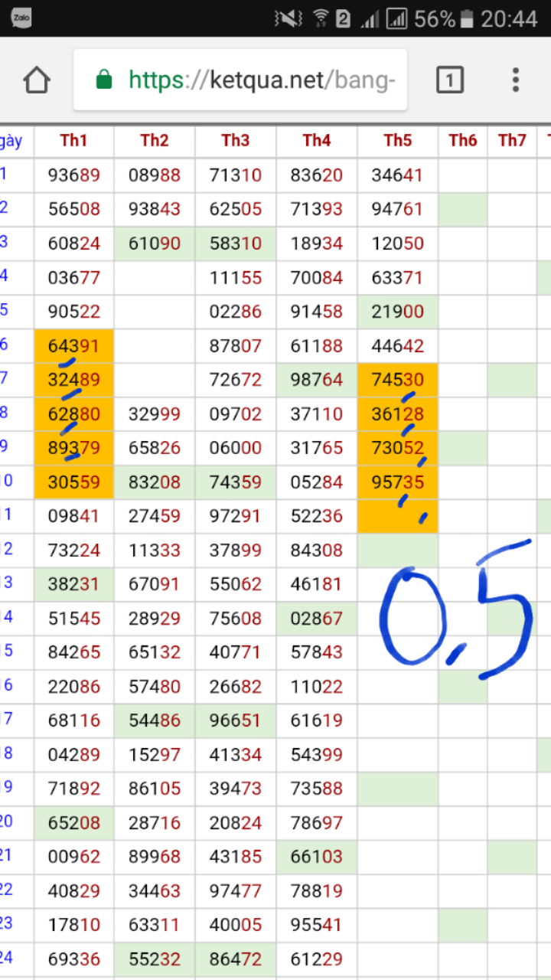Tap the cell showing 18934
This screenshot has height=980, width=551.
317,243
